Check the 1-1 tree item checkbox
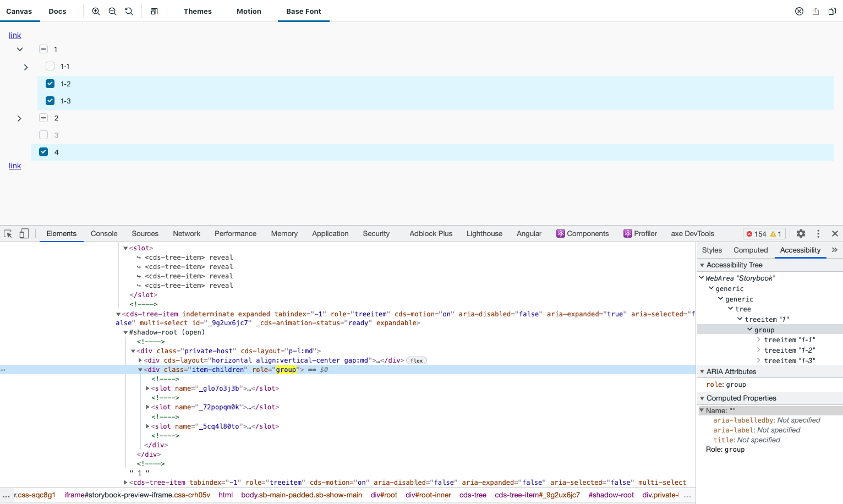Screen dimensions: 843x504 (x=49, y=66)
